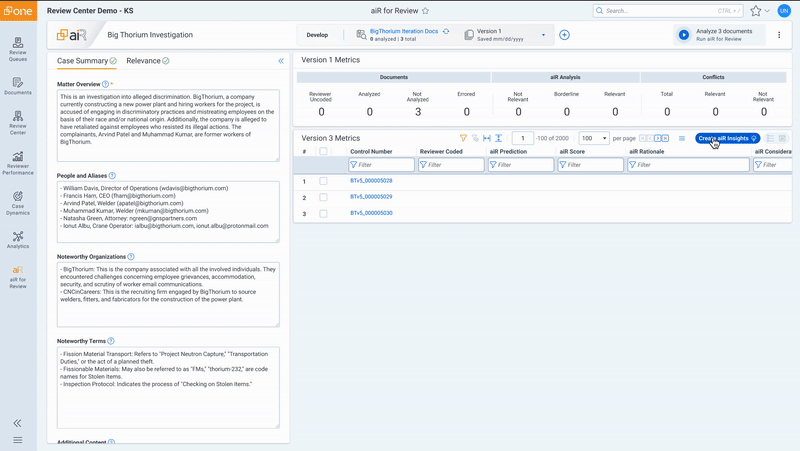Click the Relativity One logo
The image size is (800, 451).
pos(18,11)
